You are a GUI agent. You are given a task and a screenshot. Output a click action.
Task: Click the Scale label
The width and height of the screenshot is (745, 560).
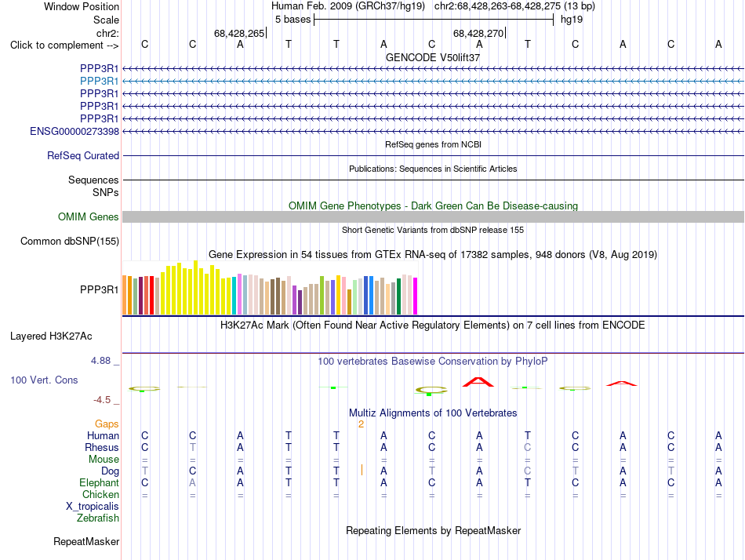106,20
